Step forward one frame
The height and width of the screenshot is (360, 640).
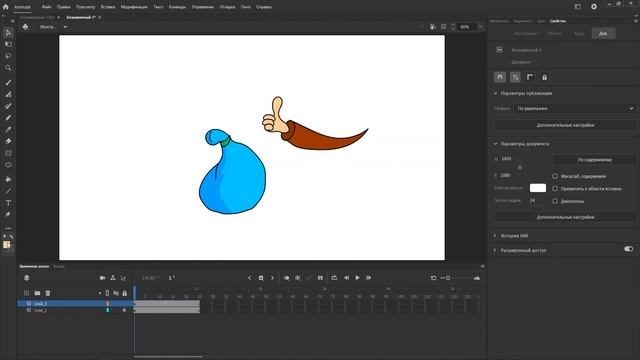click(x=369, y=278)
